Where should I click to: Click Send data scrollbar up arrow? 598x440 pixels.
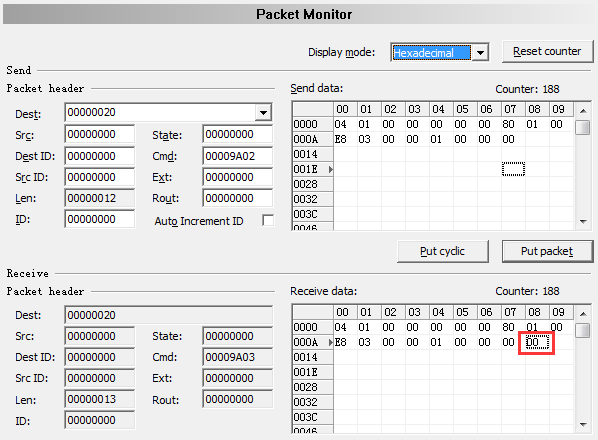[583, 111]
